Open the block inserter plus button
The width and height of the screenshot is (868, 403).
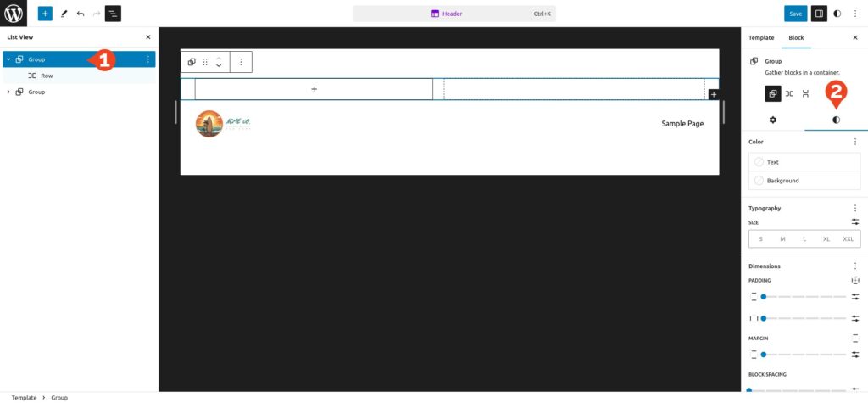(45, 14)
